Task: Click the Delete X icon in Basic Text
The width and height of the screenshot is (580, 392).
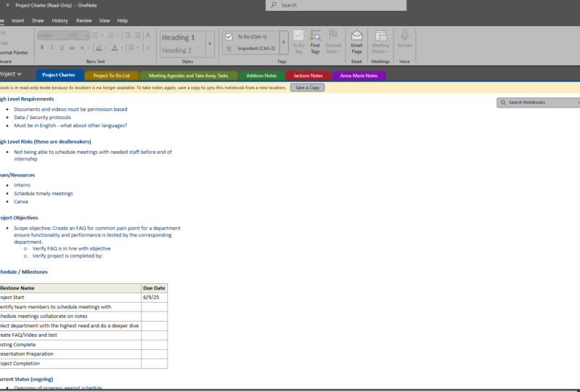Action: (x=149, y=47)
